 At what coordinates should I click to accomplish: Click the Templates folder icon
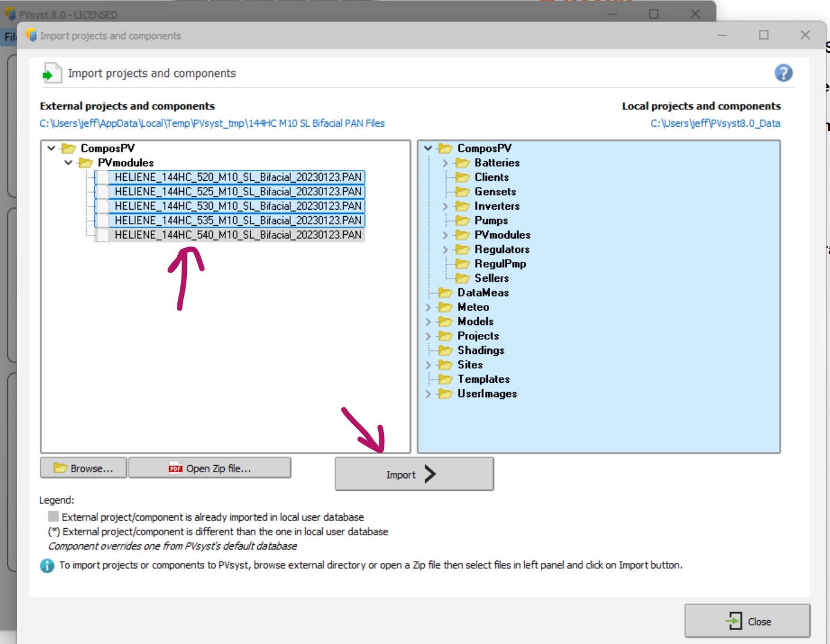[x=445, y=379]
